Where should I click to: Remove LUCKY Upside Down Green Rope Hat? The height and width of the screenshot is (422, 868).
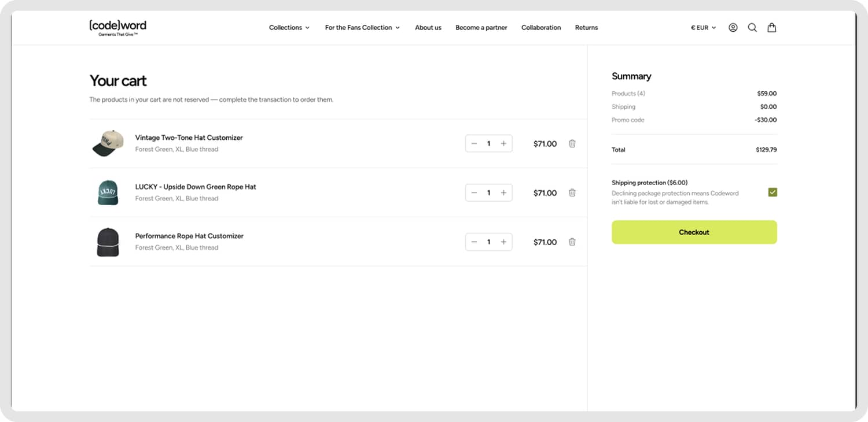572,193
